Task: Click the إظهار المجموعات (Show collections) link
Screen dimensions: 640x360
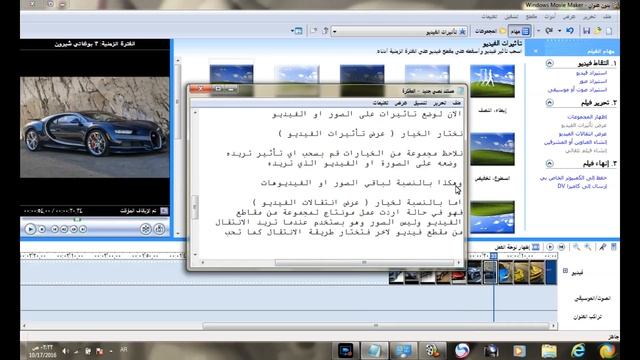Action: [x=587, y=117]
